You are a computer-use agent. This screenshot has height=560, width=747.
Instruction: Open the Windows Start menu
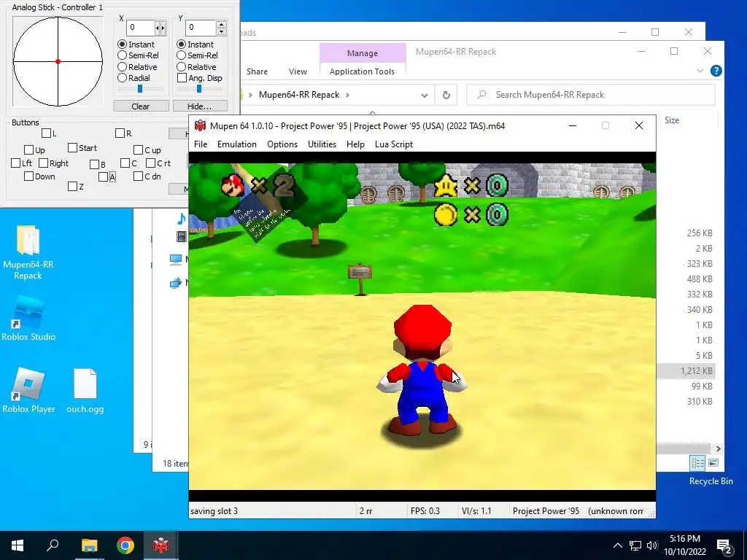(18, 545)
